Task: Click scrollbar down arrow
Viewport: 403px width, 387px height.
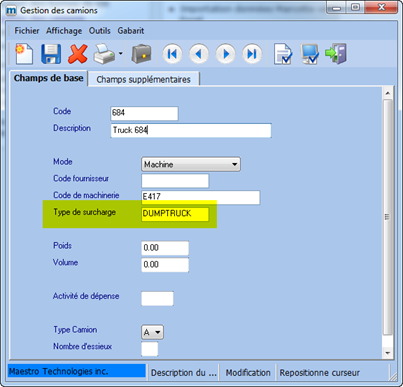Action: [x=387, y=353]
